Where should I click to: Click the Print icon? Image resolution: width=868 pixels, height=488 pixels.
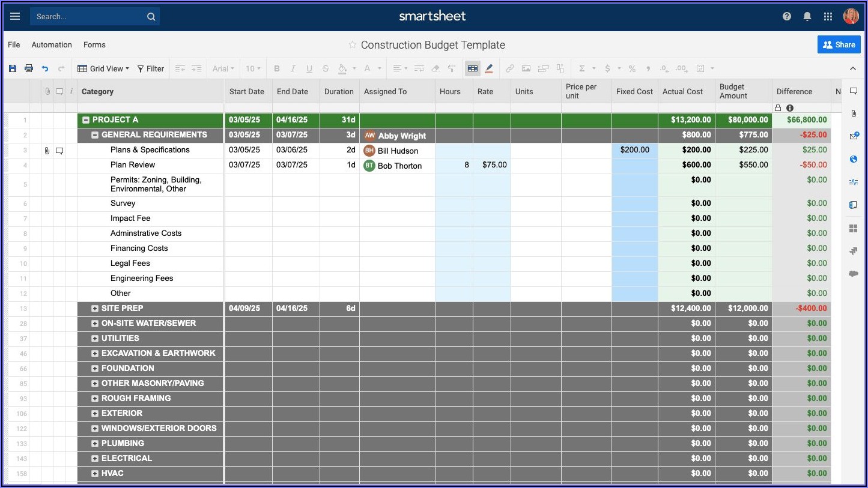29,68
